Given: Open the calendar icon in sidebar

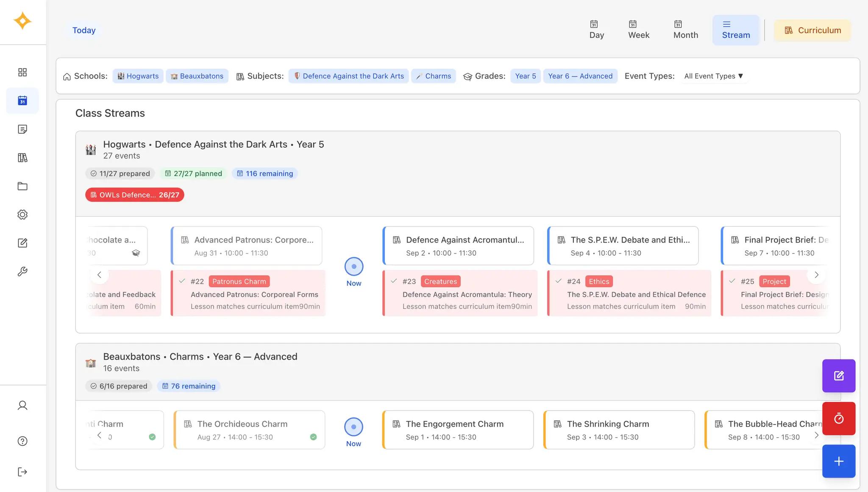Looking at the screenshot, I should (x=22, y=101).
